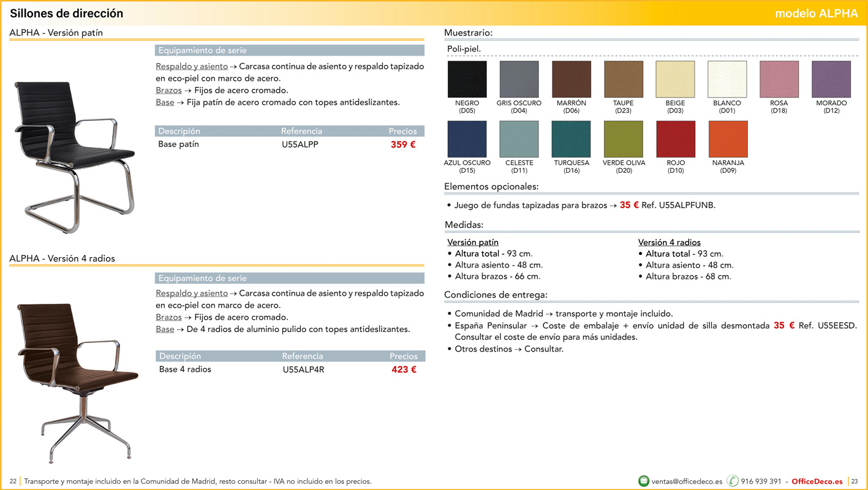Choose the ROJO (D10) swatch
This screenshot has width=868, height=490.
click(676, 139)
